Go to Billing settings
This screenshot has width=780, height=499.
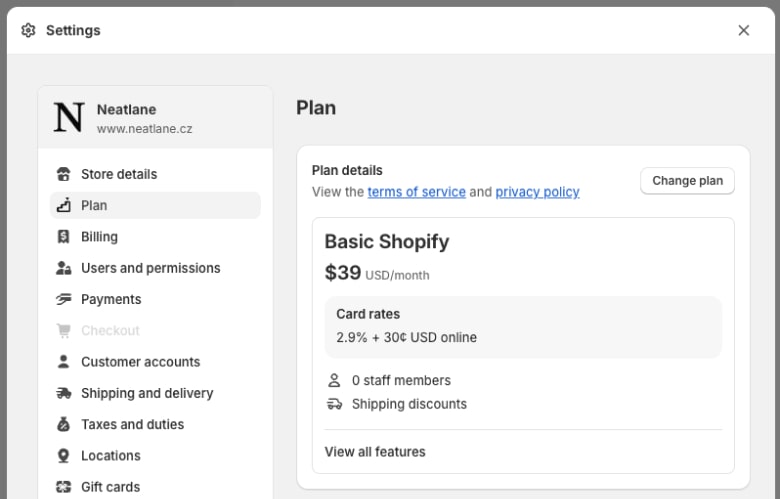[155, 237]
